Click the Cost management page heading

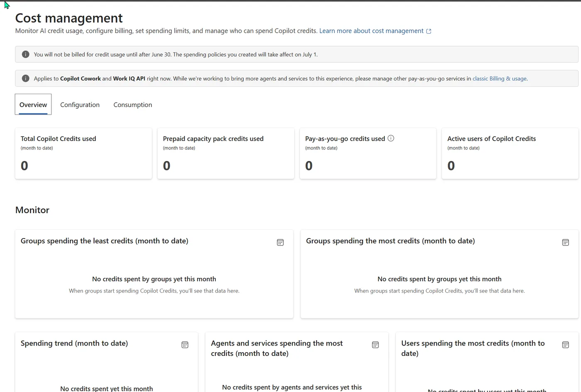69,18
